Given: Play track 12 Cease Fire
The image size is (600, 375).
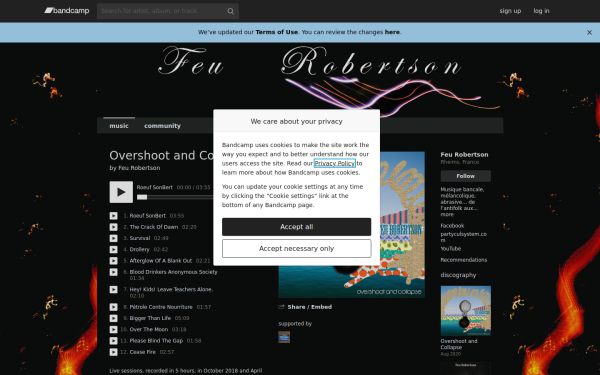Looking at the screenshot, I should pos(114,352).
